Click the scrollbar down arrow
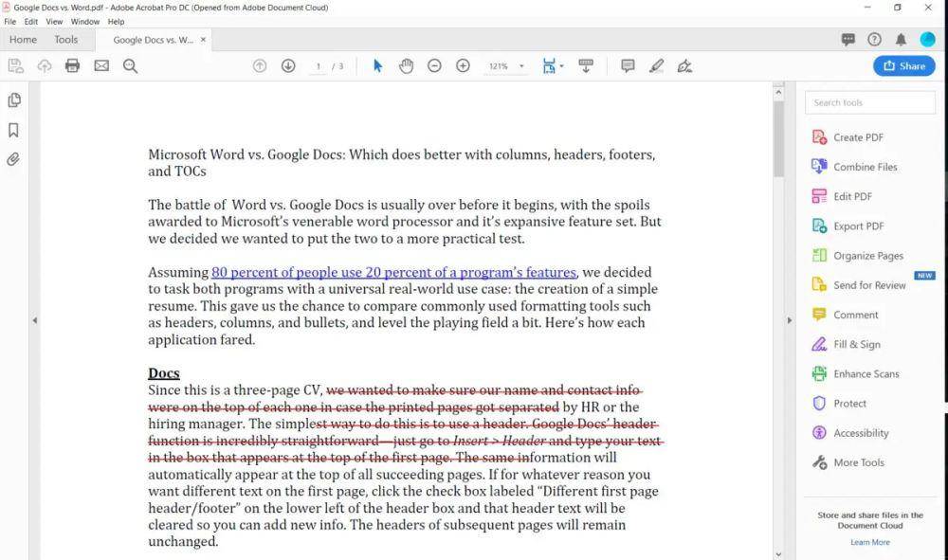 778,554
